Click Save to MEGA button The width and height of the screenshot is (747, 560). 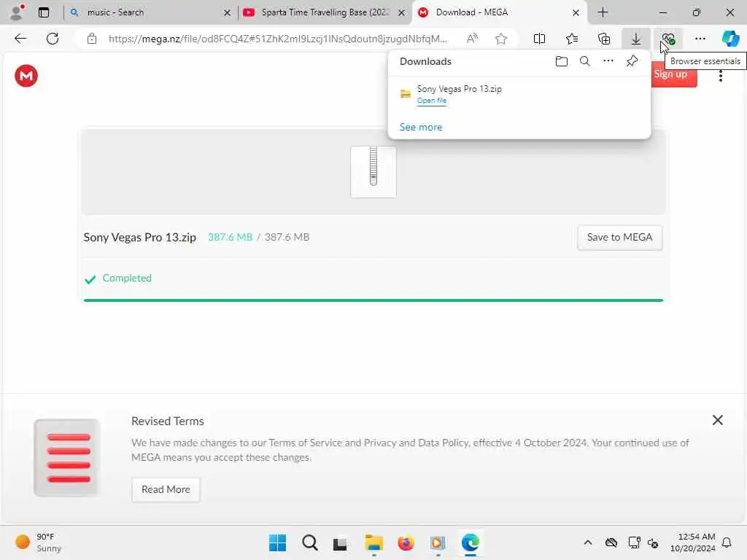coord(619,237)
